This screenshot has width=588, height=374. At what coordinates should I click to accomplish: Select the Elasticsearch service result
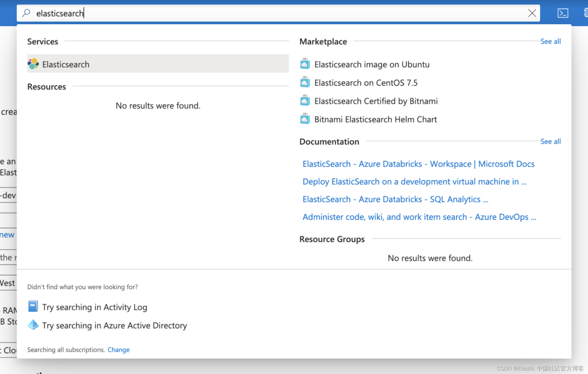(66, 64)
